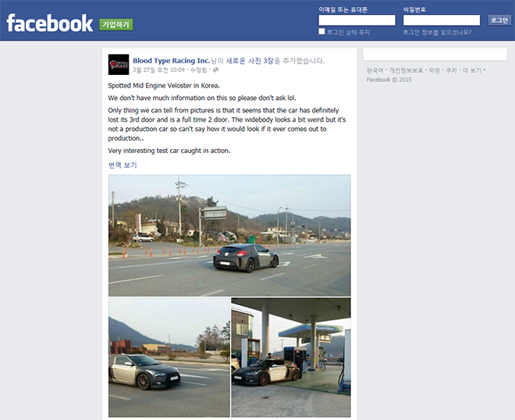Click the green 가입하기 sign-up button

[116, 24]
